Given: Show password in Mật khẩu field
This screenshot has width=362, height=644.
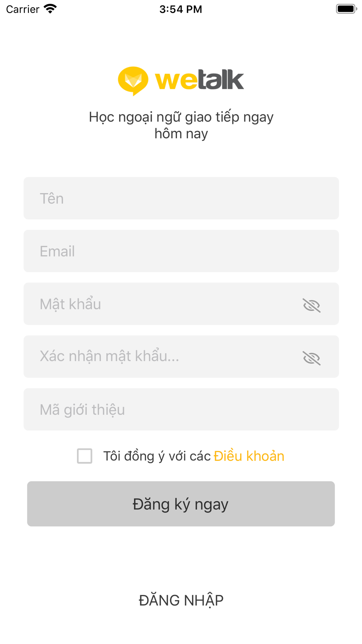Looking at the screenshot, I should [311, 305].
